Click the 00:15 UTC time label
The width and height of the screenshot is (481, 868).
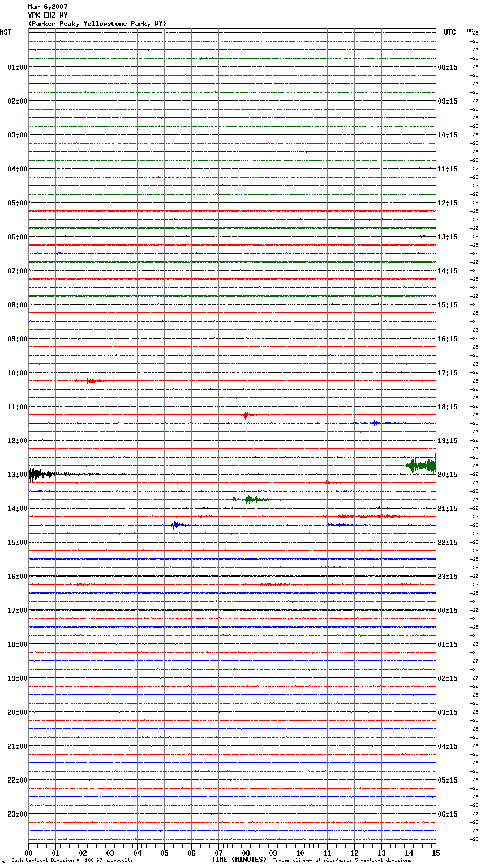(x=448, y=611)
